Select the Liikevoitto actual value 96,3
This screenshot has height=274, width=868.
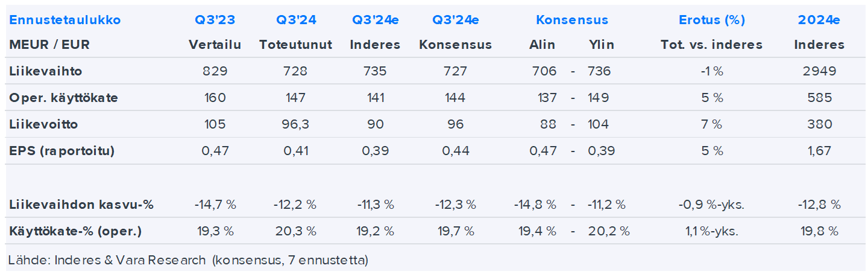click(x=295, y=124)
